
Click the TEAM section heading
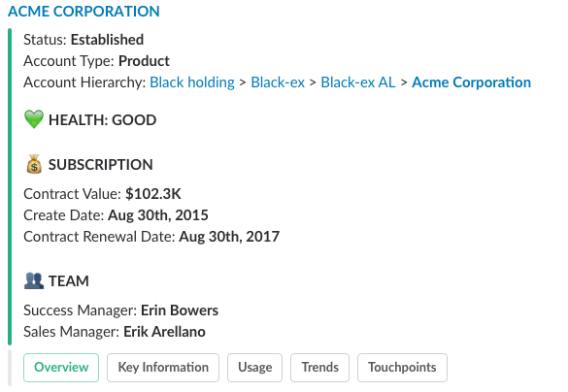(x=69, y=280)
